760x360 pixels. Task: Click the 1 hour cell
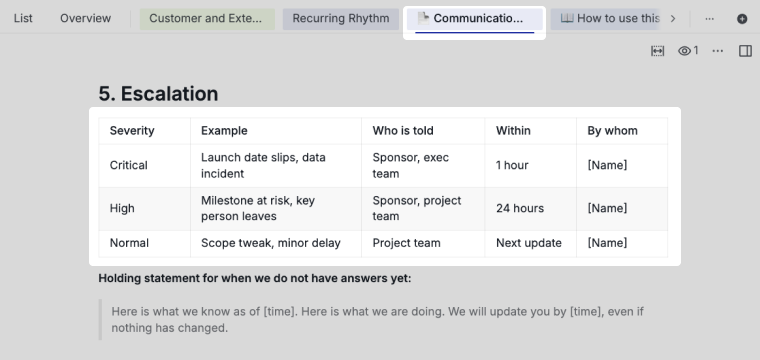(530, 166)
